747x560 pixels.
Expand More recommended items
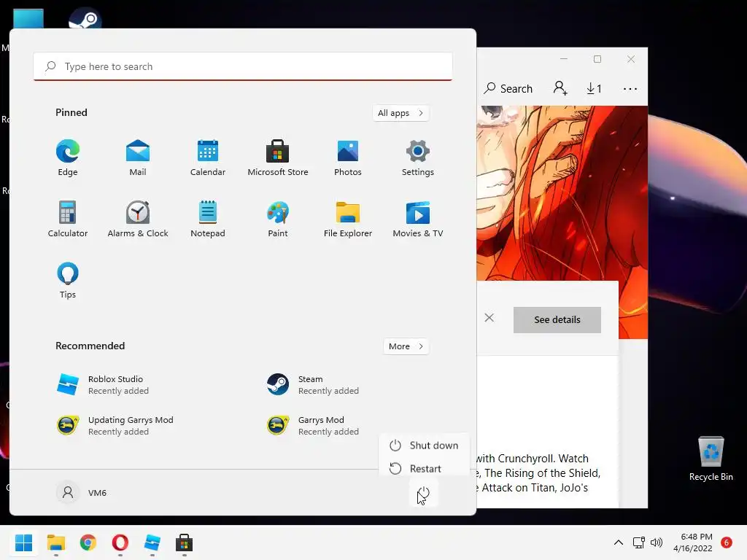(406, 346)
